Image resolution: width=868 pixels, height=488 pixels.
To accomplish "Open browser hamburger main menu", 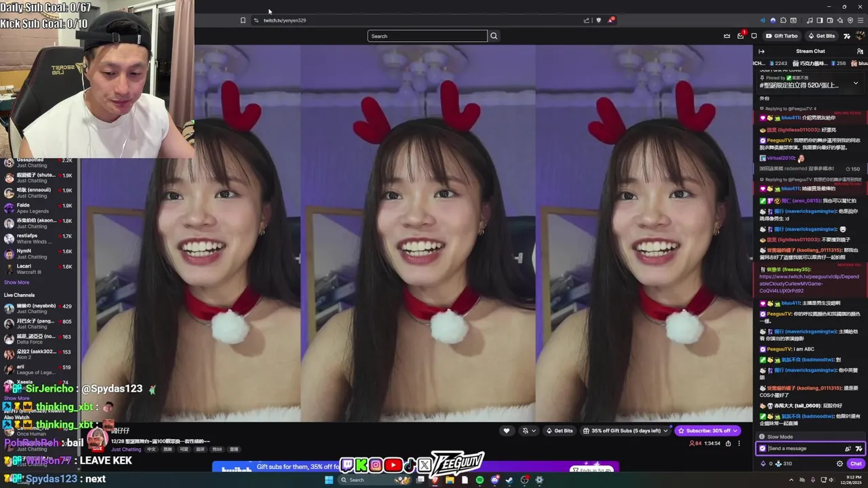I will [861, 20].
